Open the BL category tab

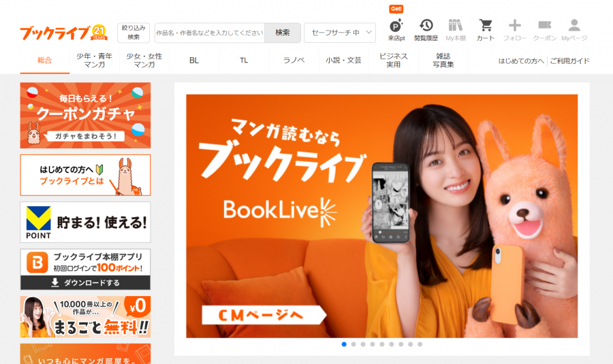coord(194,60)
